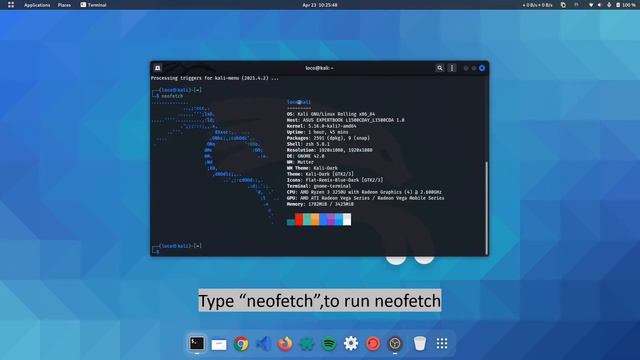The width and height of the screenshot is (640, 360).
Task: Open the dark circular app in dock
Action: tap(395, 344)
